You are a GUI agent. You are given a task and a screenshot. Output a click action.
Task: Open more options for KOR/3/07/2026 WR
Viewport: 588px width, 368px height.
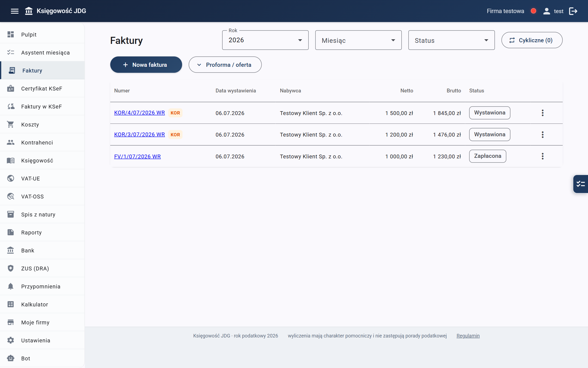click(x=543, y=135)
